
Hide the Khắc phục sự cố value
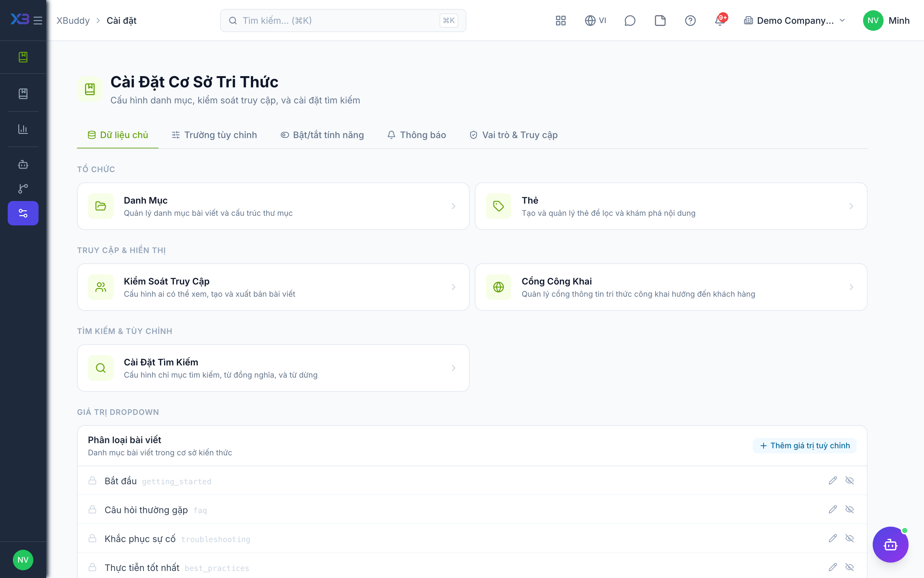[850, 538]
